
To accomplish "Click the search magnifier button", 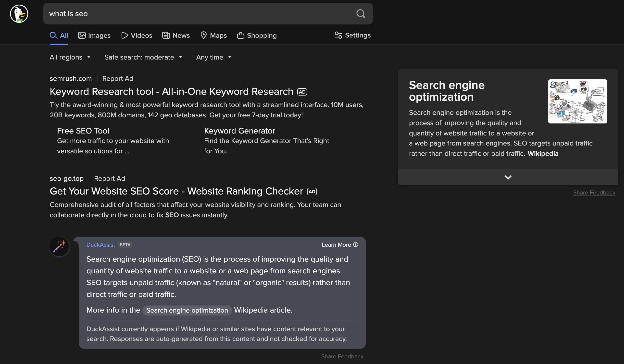I will click(x=361, y=13).
